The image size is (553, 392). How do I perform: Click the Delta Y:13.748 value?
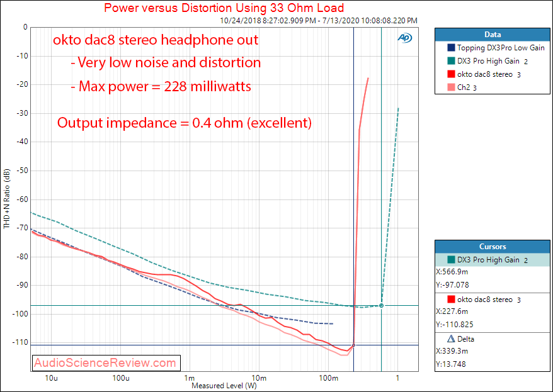pos(451,364)
